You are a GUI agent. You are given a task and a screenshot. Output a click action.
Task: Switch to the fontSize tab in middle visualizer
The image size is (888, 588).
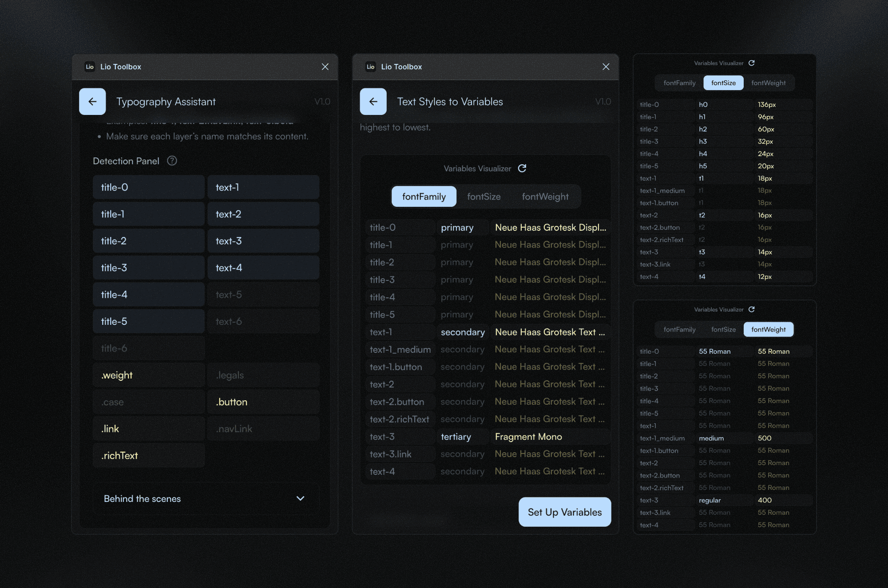point(484,196)
